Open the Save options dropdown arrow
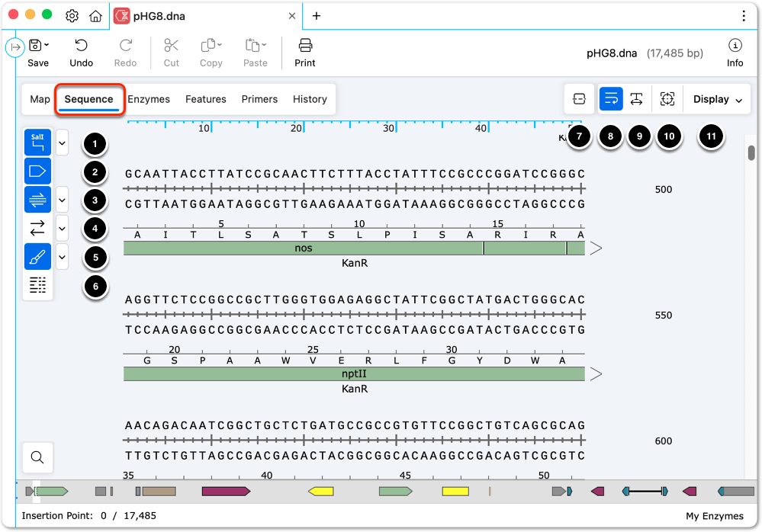The width and height of the screenshot is (762, 532). click(47, 45)
